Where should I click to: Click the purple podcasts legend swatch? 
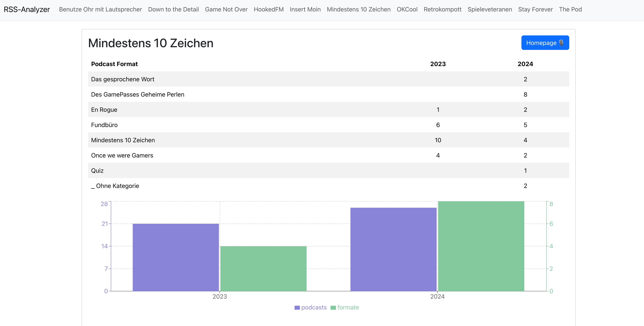[297, 308]
